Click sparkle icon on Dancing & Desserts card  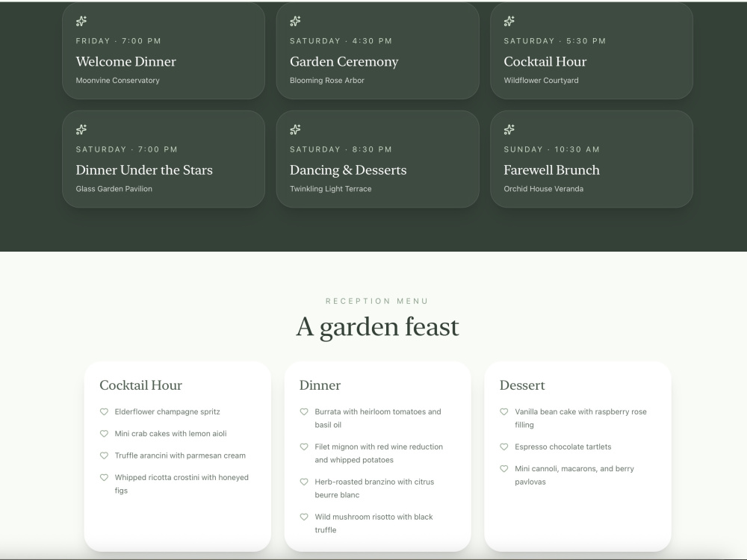[295, 129]
